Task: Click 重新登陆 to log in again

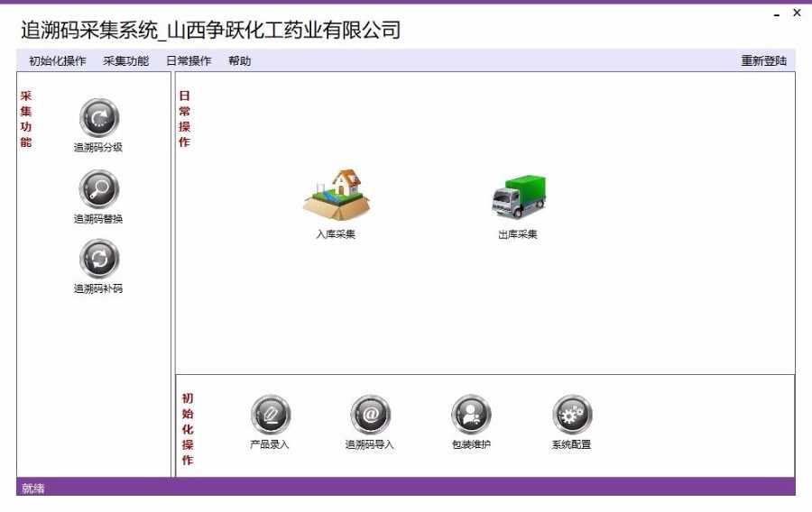Action: click(764, 61)
